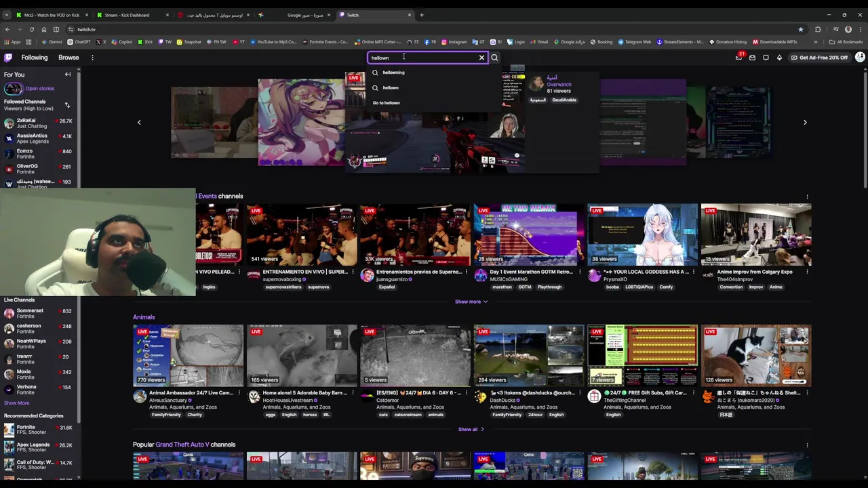The width and height of the screenshot is (868, 488).
Task: Open options for Events channels row
Action: (x=807, y=197)
